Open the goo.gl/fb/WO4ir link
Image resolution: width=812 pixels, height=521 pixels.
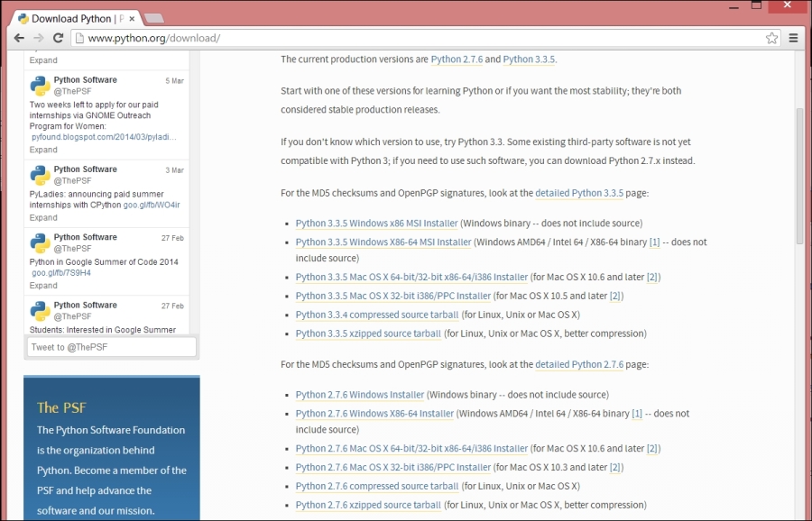click(152, 205)
